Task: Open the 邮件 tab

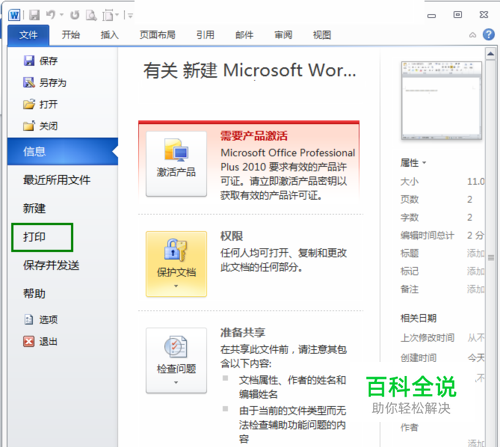Action: click(x=244, y=35)
